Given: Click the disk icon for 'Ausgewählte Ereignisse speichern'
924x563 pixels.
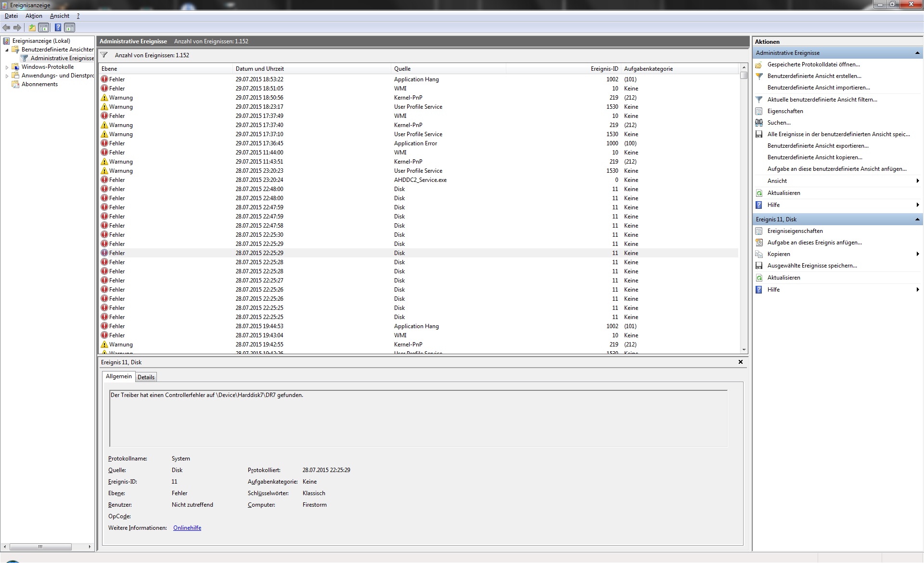Looking at the screenshot, I should point(759,266).
